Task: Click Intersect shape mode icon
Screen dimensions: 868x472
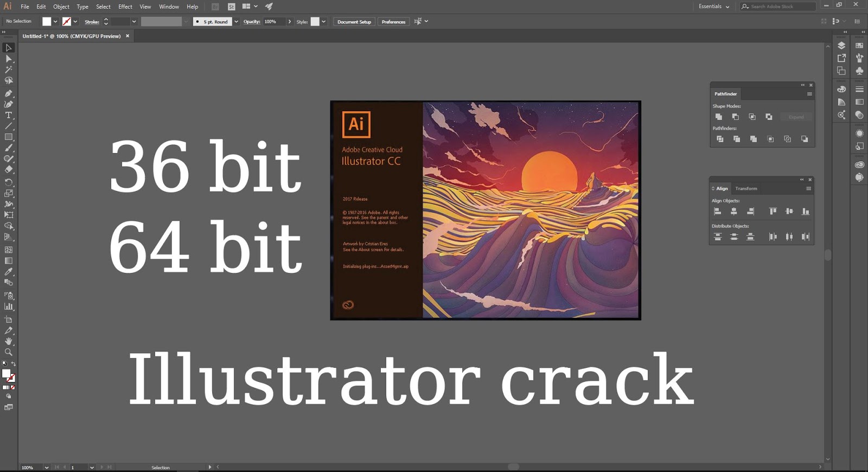Action: 752,117
